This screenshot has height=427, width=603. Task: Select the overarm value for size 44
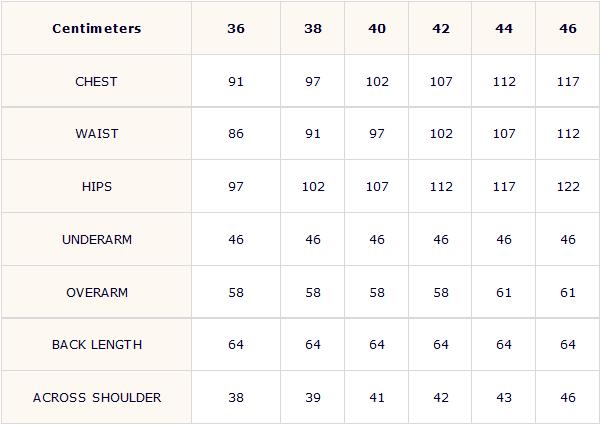[x=504, y=293]
